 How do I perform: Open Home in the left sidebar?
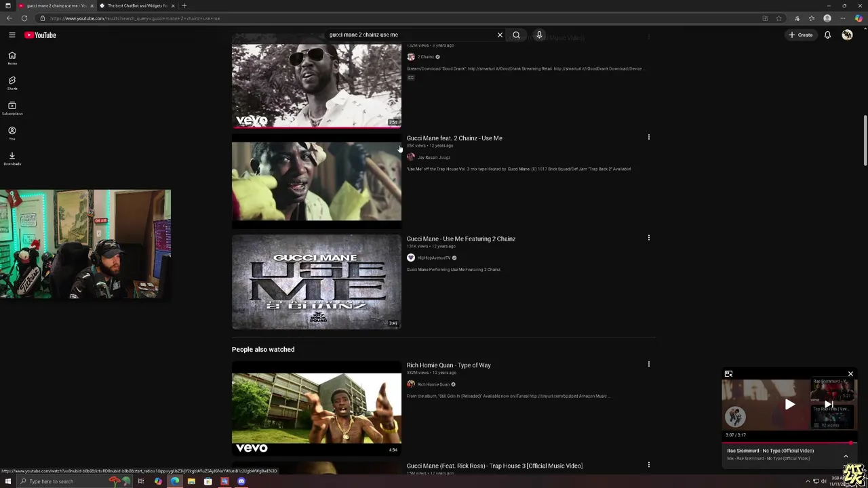(12, 58)
